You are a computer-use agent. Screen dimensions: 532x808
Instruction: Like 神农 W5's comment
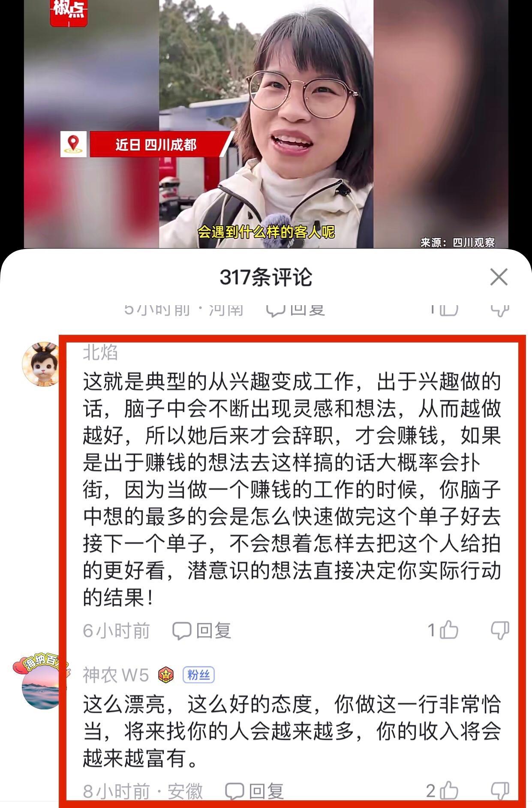tap(449, 791)
